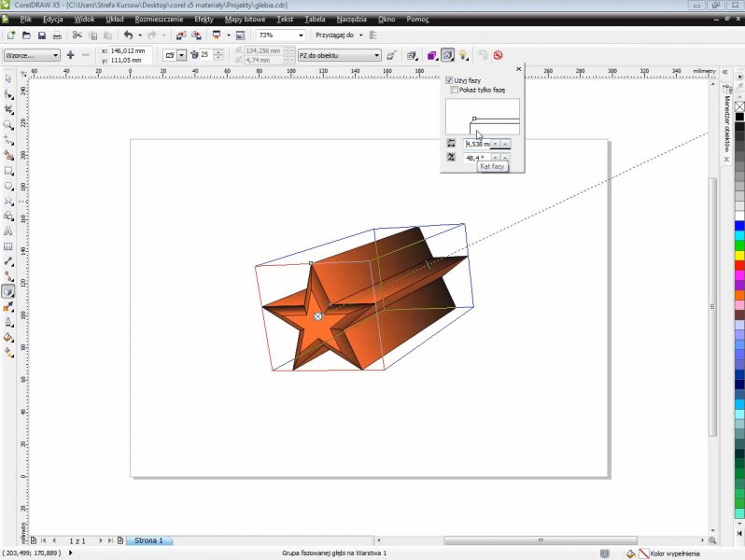Click the Print icon
This screenshot has height=560, width=745.
57,35
